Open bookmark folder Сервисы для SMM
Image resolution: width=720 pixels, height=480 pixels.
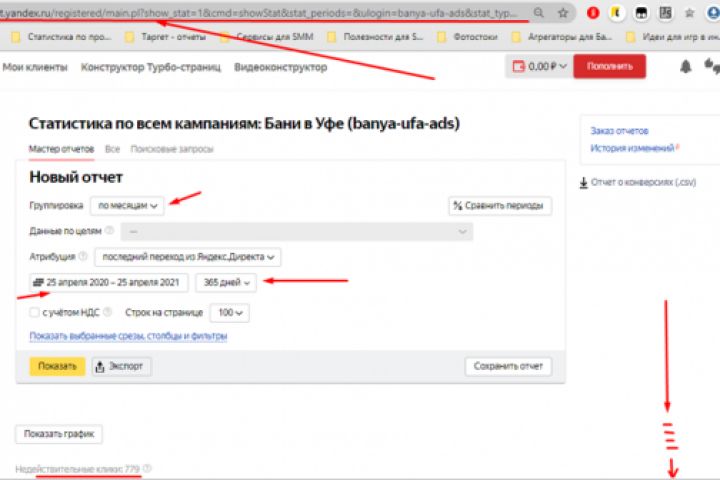267,37
